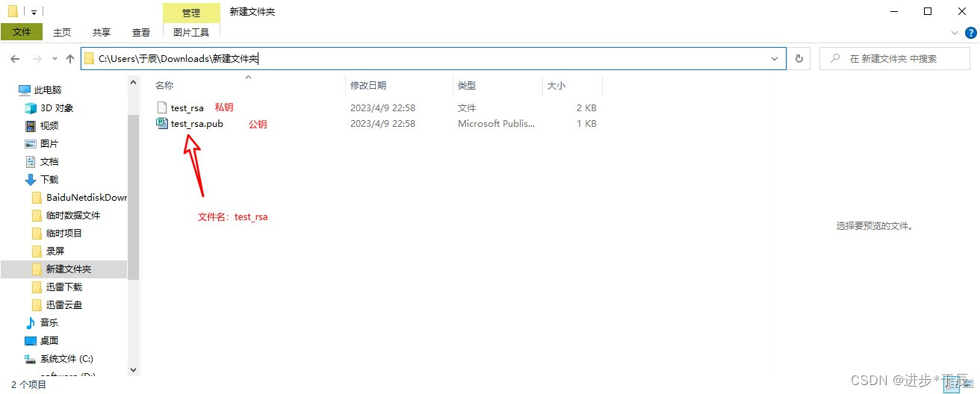
Task: Click the 2 KB size cell
Action: coord(586,108)
